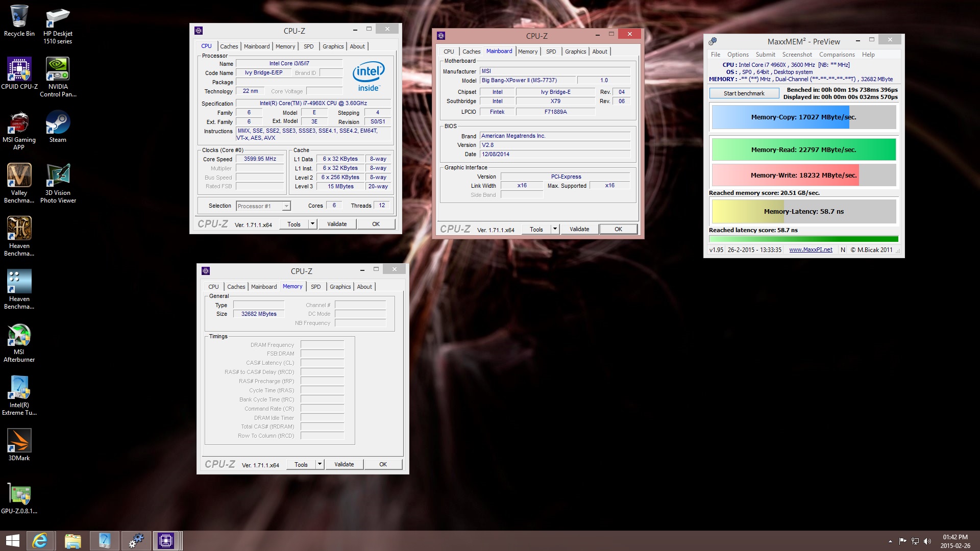Click the network tray icon
Image resolution: width=980 pixels, height=551 pixels.
coord(915,541)
